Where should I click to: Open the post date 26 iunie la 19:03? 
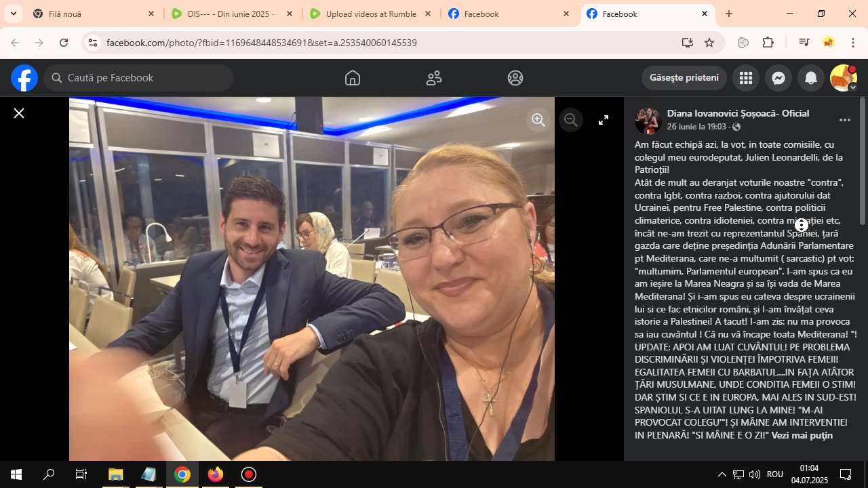coord(696,127)
